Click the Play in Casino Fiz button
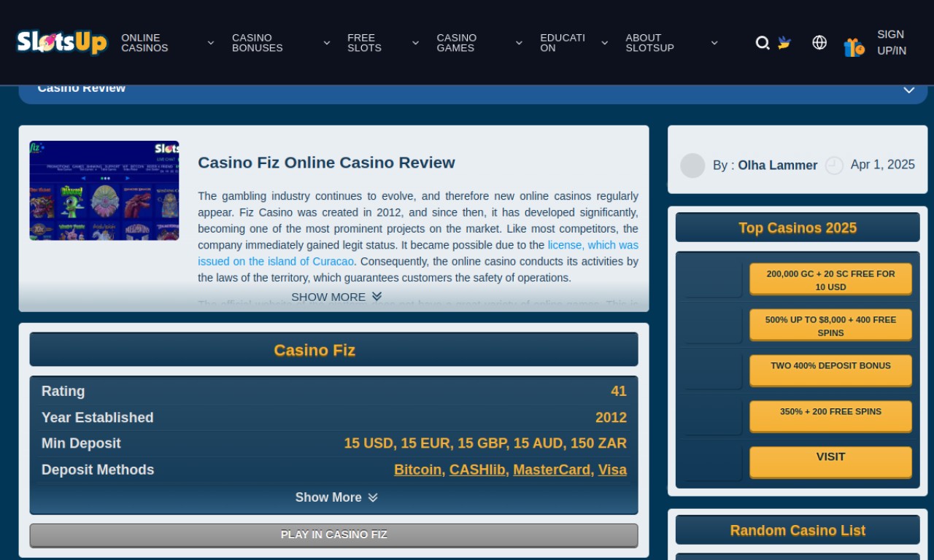Screen dimensions: 934x560 [x=333, y=534]
